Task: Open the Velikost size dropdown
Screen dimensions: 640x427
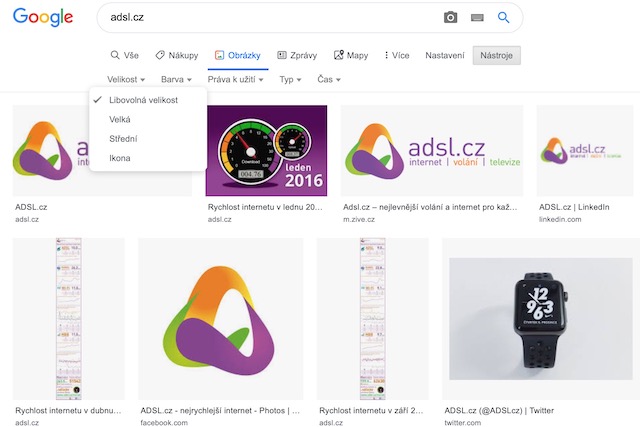Action: [x=126, y=79]
